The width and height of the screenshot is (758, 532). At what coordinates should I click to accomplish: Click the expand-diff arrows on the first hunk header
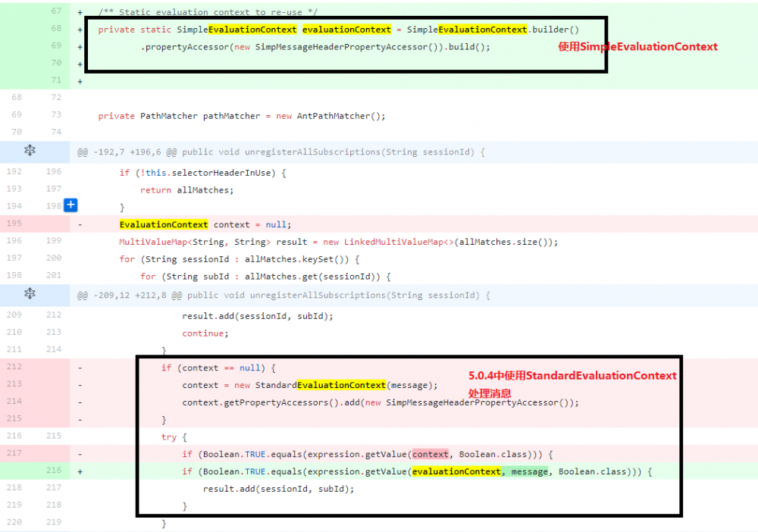click(28, 152)
